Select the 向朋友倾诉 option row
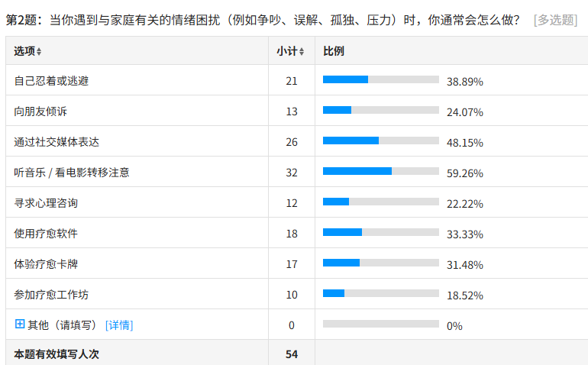 [40, 111]
